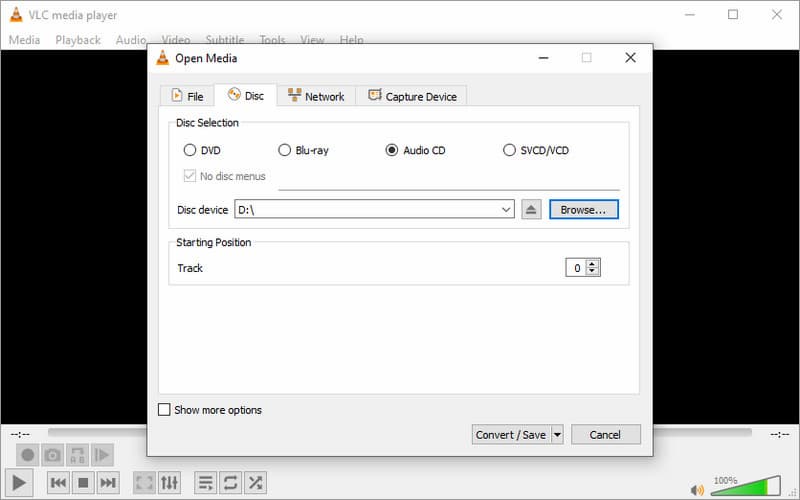Click the Cancel button
This screenshot has width=800, height=500.
pyautogui.click(x=606, y=435)
